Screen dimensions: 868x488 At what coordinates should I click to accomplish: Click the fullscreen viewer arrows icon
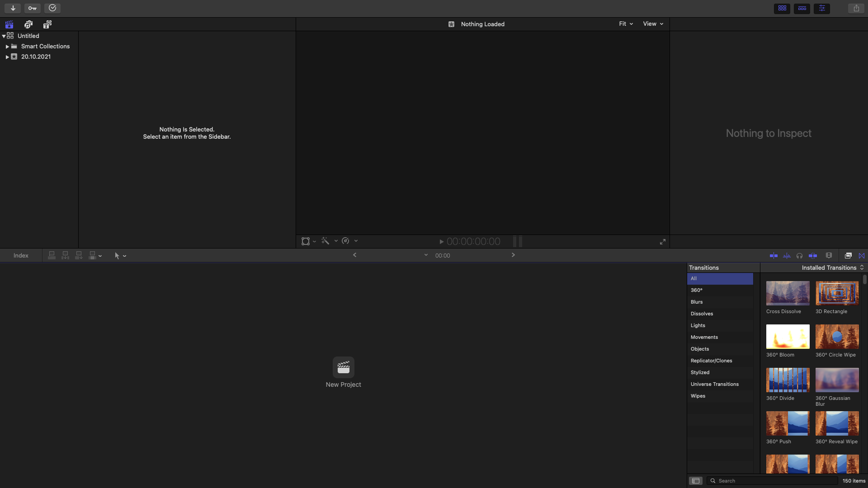663,242
